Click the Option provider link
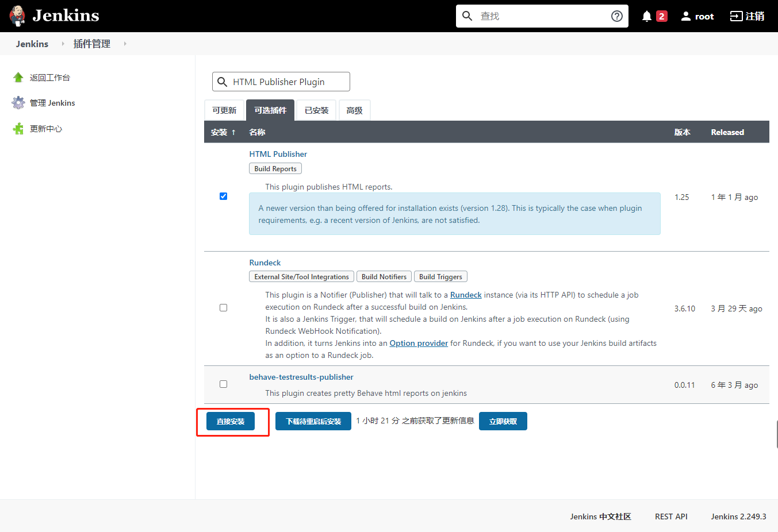The height and width of the screenshot is (532, 778). (419, 343)
